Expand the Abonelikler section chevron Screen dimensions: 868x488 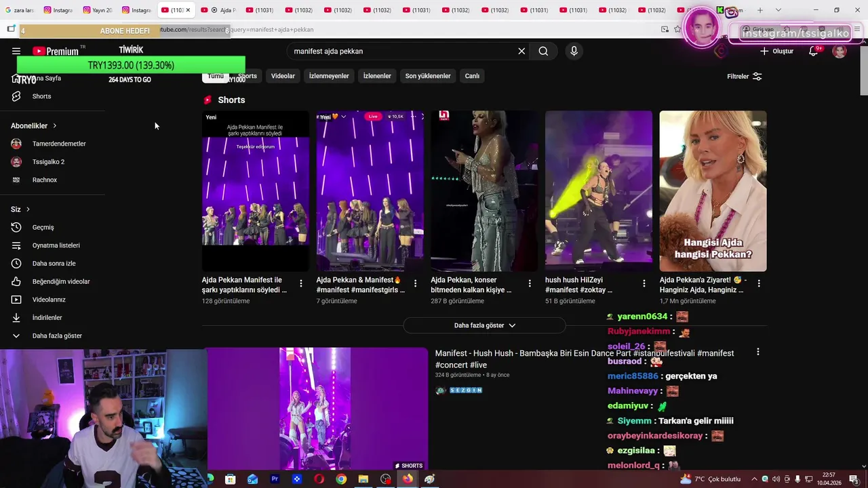coord(54,125)
